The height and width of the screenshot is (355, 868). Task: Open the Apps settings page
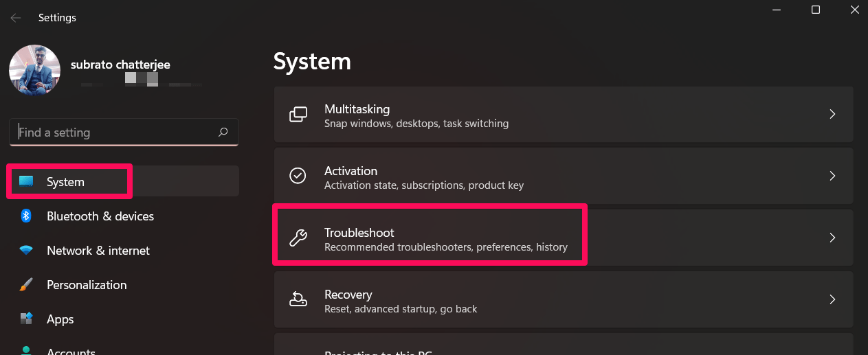60,319
